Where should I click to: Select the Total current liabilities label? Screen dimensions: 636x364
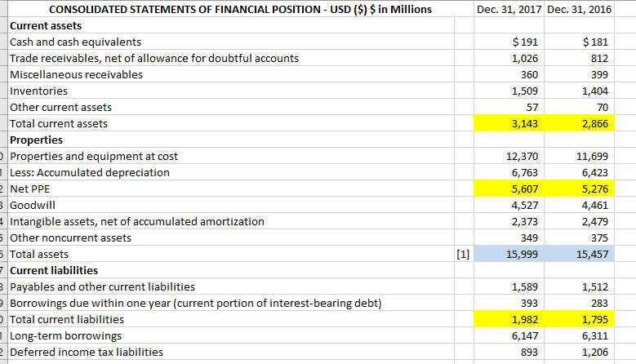click(x=67, y=319)
